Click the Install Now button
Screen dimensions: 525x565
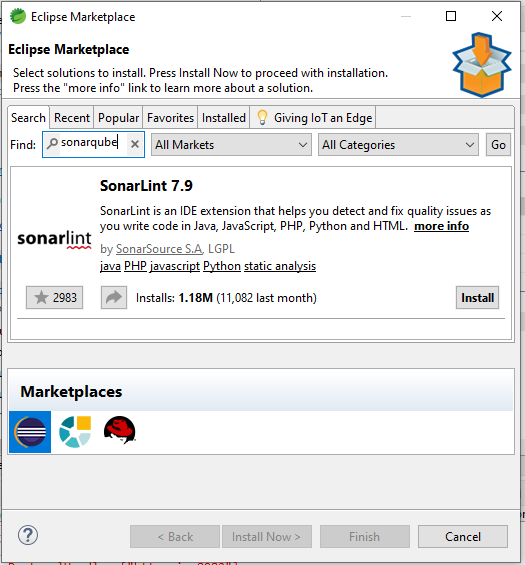click(267, 537)
